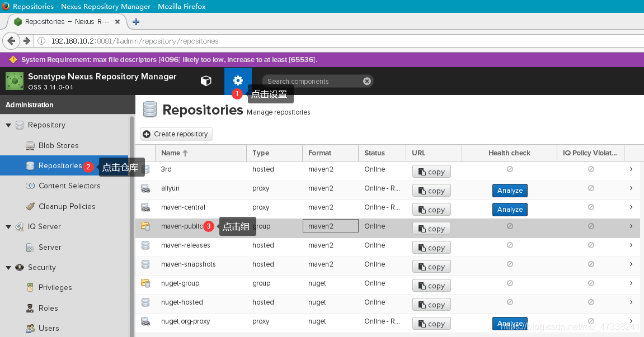Collapse the Security tree node

[8, 268]
